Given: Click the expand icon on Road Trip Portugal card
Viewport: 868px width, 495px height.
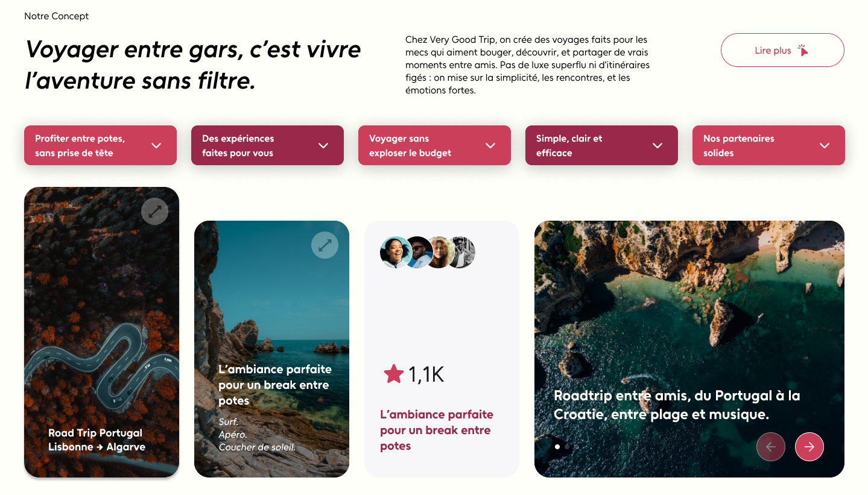Looking at the screenshot, I should coord(154,211).
